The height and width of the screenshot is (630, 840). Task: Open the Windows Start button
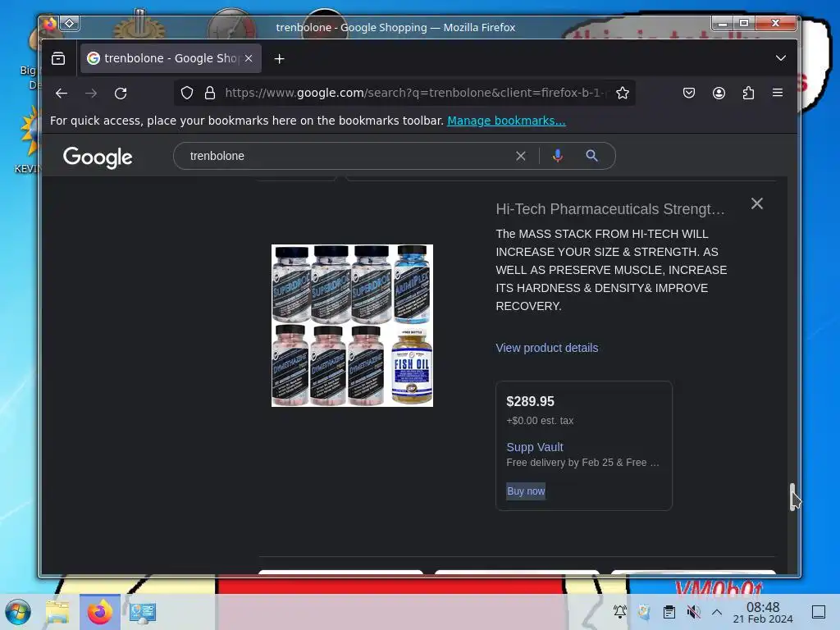(18, 612)
